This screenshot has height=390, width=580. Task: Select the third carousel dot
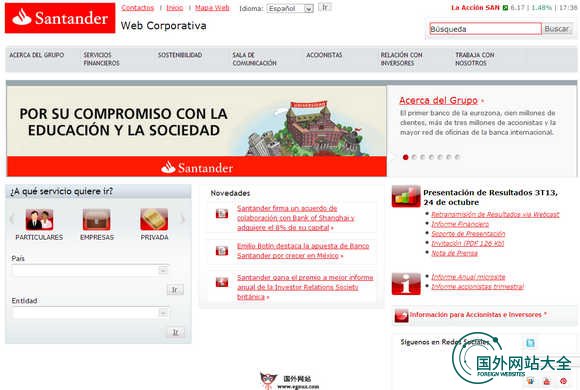point(423,157)
